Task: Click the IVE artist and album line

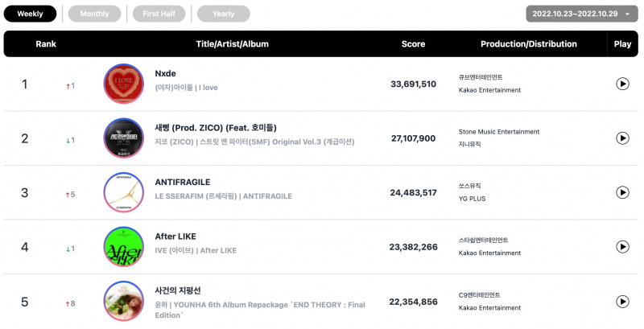Action: tap(196, 250)
